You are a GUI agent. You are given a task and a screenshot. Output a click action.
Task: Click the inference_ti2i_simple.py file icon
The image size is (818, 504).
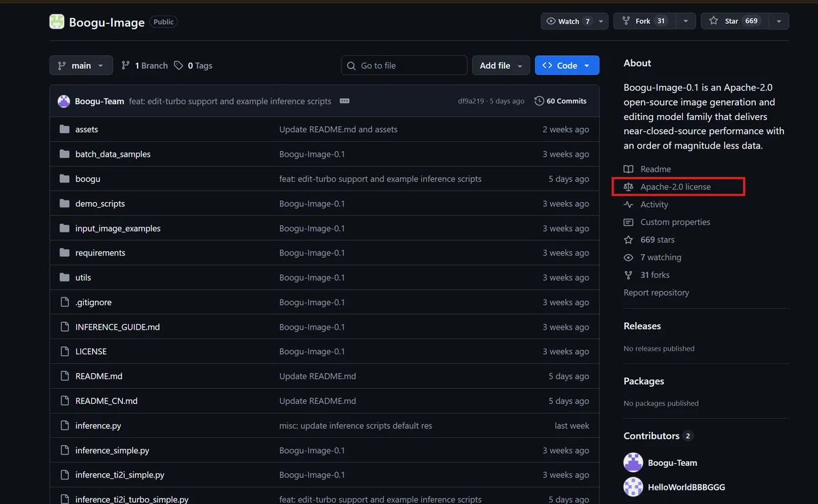[x=65, y=475]
